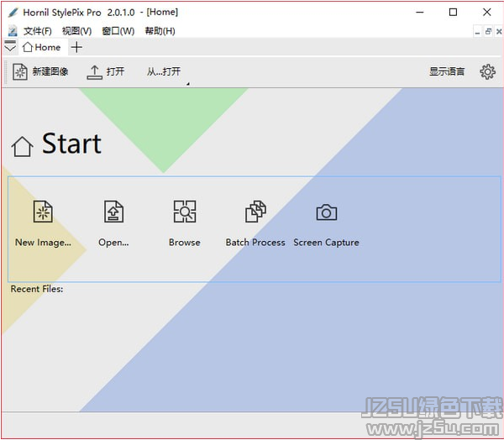
Task: Start Screen Capture with camera icon
Action: [x=326, y=212]
